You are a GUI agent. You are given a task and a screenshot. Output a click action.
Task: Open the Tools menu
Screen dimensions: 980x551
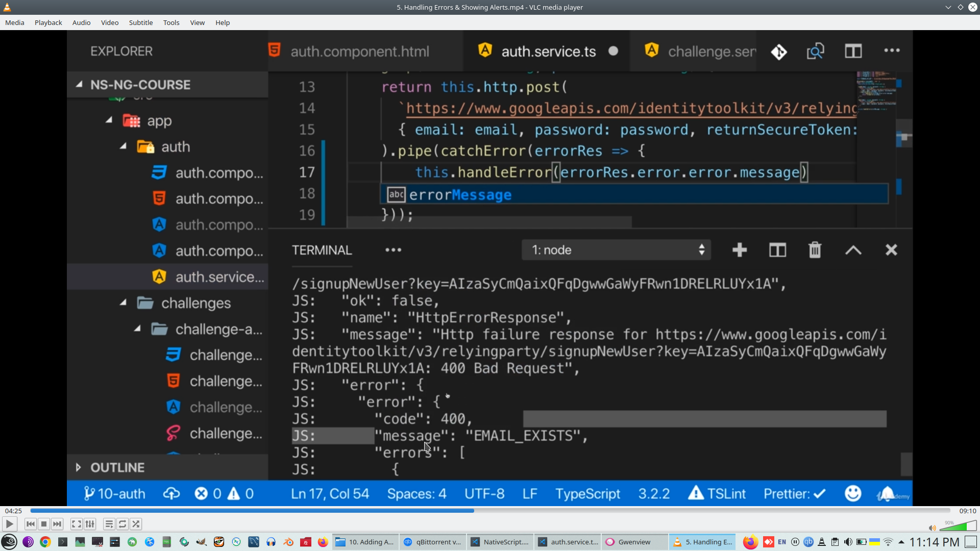[x=171, y=22]
